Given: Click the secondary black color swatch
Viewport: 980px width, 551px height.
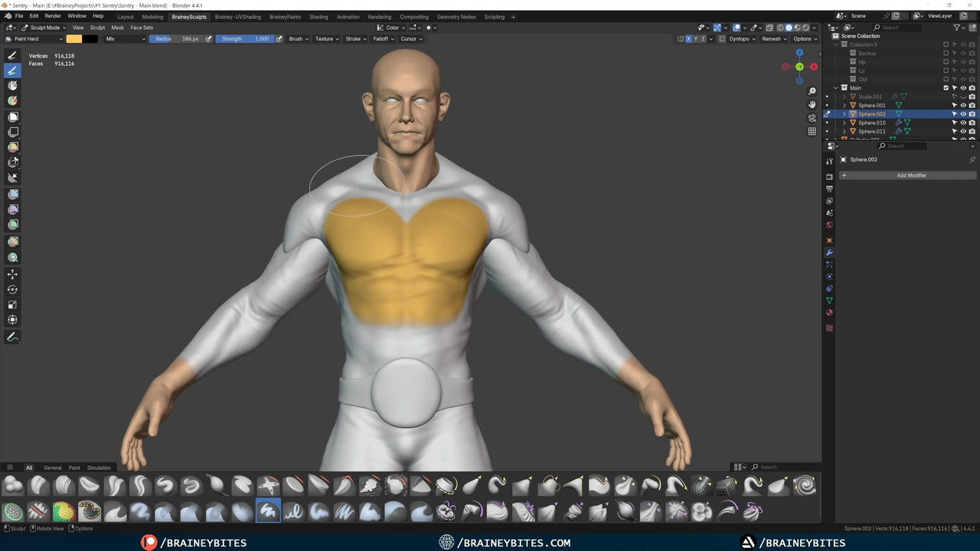Looking at the screenshot, I should pyautogui.click(x=90, y=38).
